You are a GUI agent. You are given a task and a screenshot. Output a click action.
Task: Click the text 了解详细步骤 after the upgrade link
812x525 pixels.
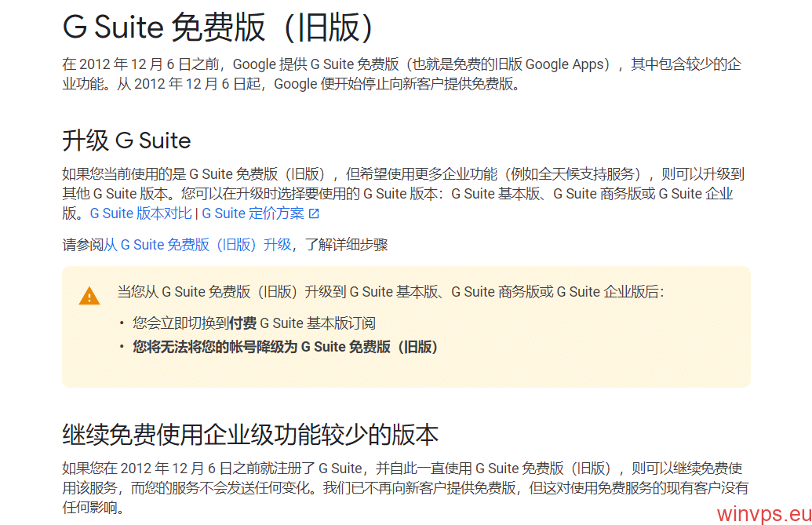pyautogui.click(x=346, y=245)
